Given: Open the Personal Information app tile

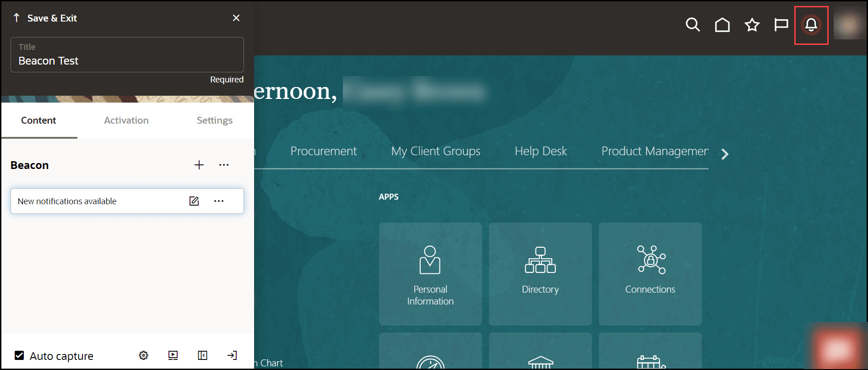Looking at the screenshot, I should click(430, 274).
